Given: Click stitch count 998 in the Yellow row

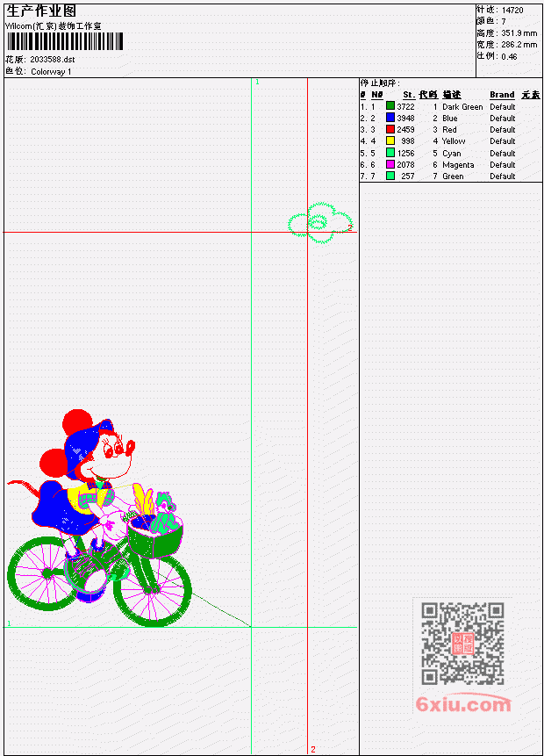Looking at the screenshot, I should click(408, 141).
